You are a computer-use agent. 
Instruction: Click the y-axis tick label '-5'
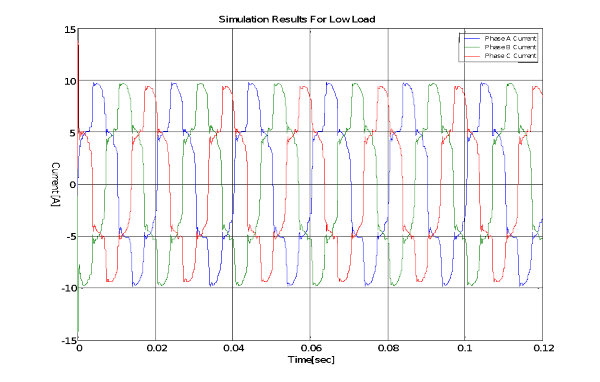pyautogui.click(x=71, y=237)
